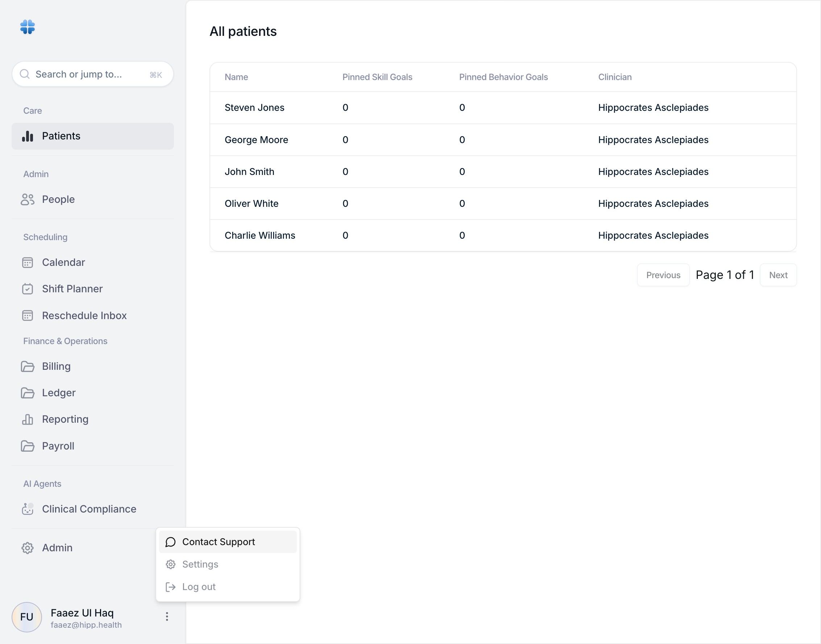This screenshot has width=821, height=644.
Task: Open Shift Planner from sidebar
Action: [x=72, y=289]
